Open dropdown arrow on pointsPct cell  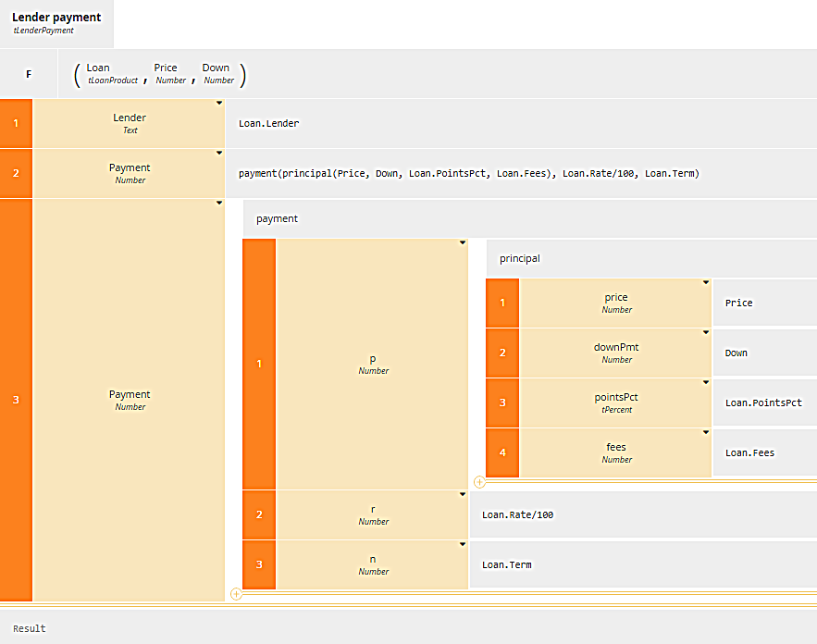[706, 383]
